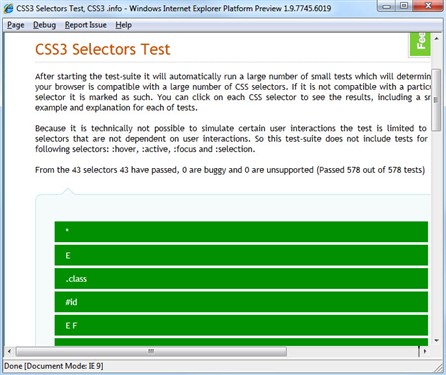Image resolution: width=446 pixels, height=375 pixels.
Task: Open the Report Issue menu
Action: coord(86,25)
